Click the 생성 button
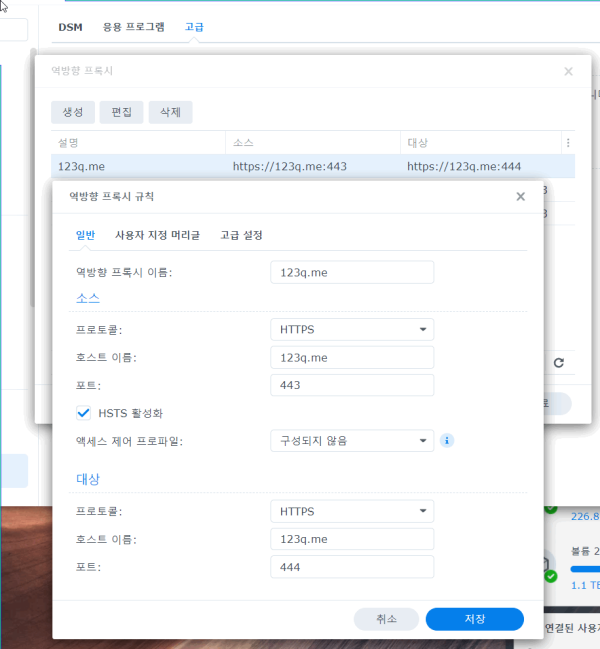Viewport: 600px width, 649px height. pos(73,112)
